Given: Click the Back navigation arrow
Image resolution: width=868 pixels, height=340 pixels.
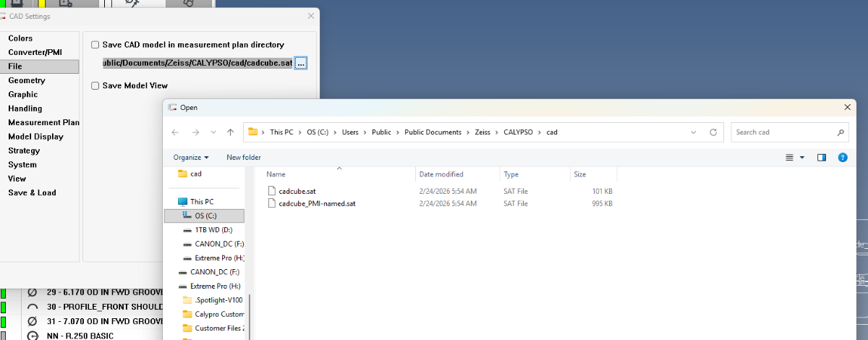Looking at the screenshot, I should pos(175,132).
